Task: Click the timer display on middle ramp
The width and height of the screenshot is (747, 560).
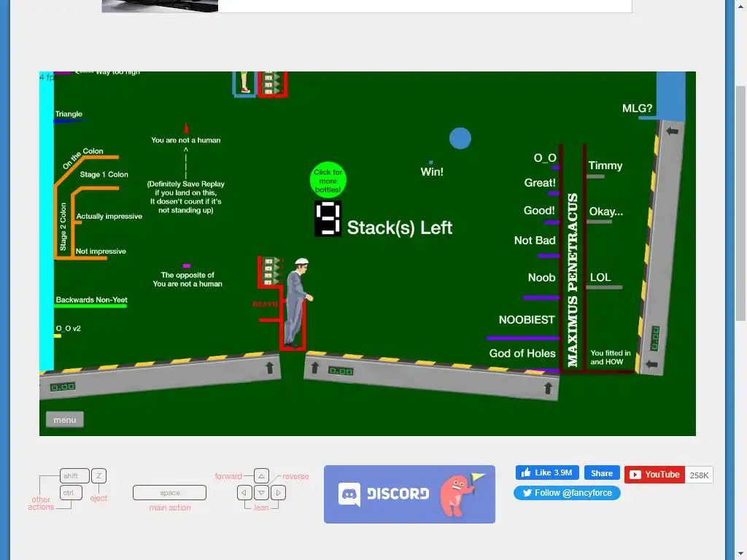Action: (x=341, y=371)
